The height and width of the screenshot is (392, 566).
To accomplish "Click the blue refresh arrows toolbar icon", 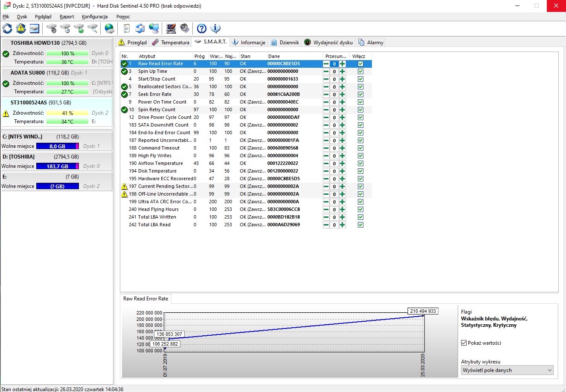I will 7,29.
